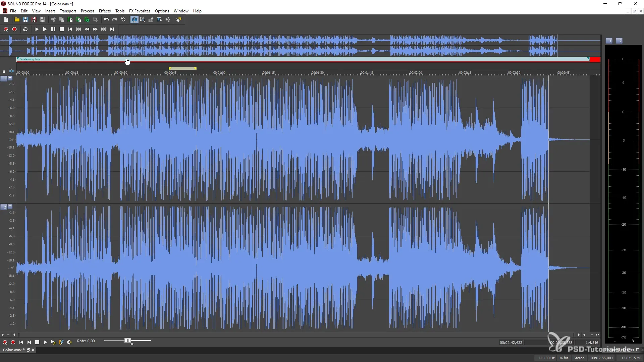Screen dimensions: 644x362
Task: Open the Transport menu
Action: 68,11
